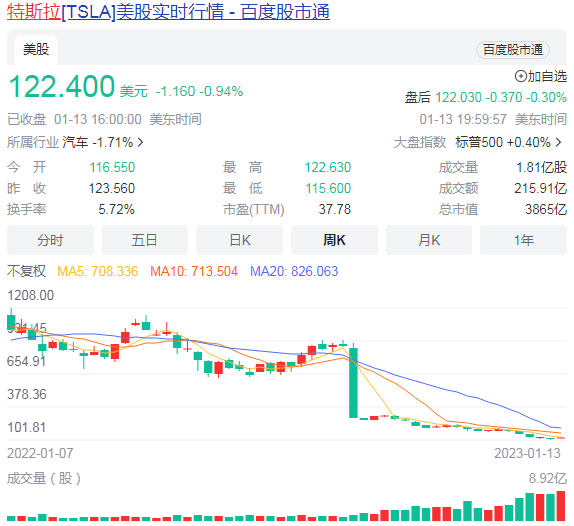Select the 美股 tab
The image size is (574, 526).
pos(36,49)
